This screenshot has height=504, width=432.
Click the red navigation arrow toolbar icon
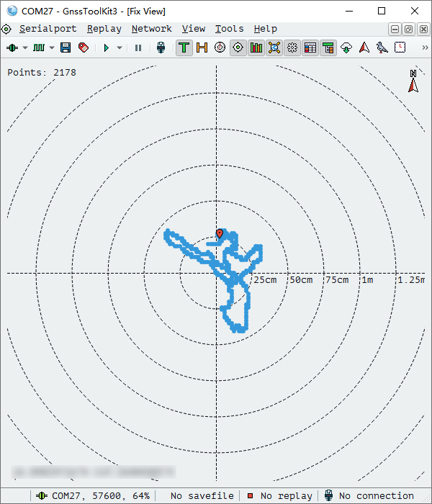pyautogui.click(x=364, y=48)
